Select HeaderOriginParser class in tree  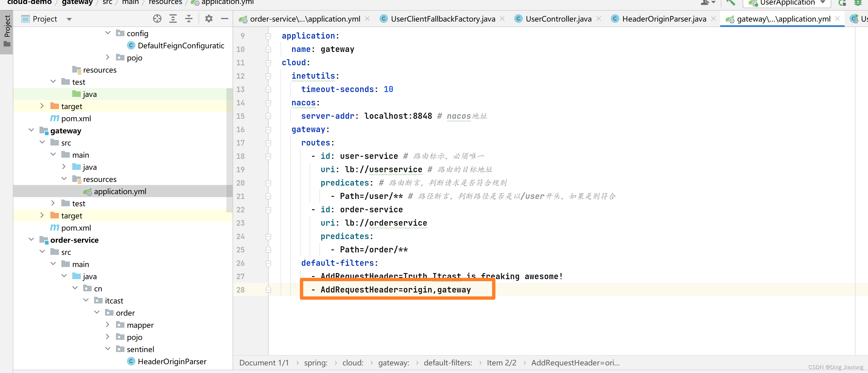[166, 361]
